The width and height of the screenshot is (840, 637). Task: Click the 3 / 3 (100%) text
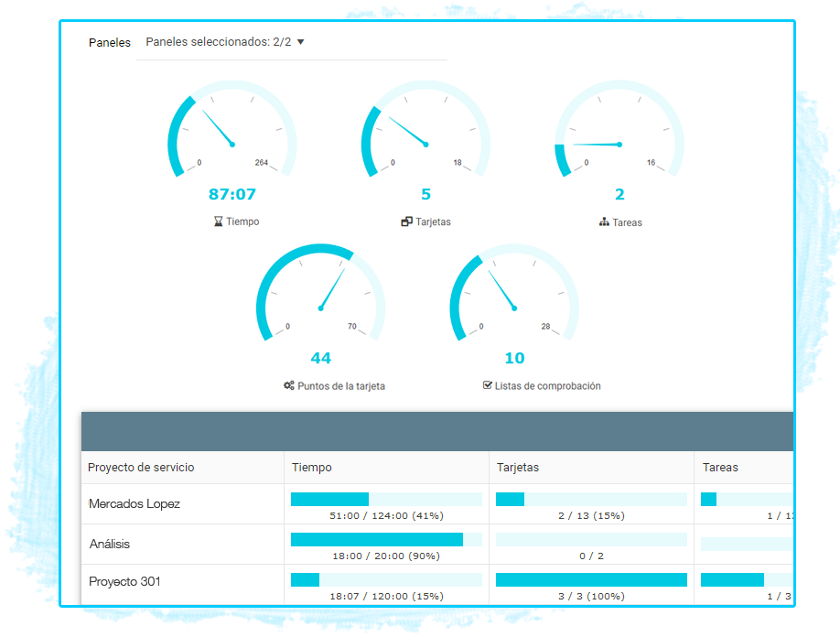coord(591,597)
